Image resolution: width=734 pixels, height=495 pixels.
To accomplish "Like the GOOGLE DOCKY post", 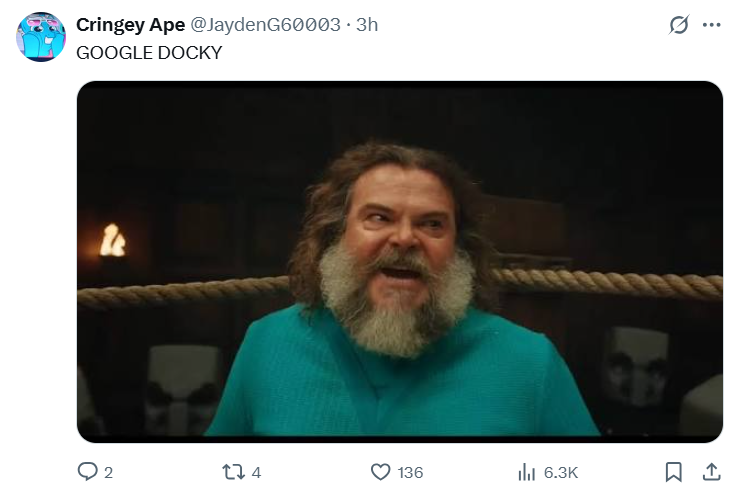I will 380,471.
